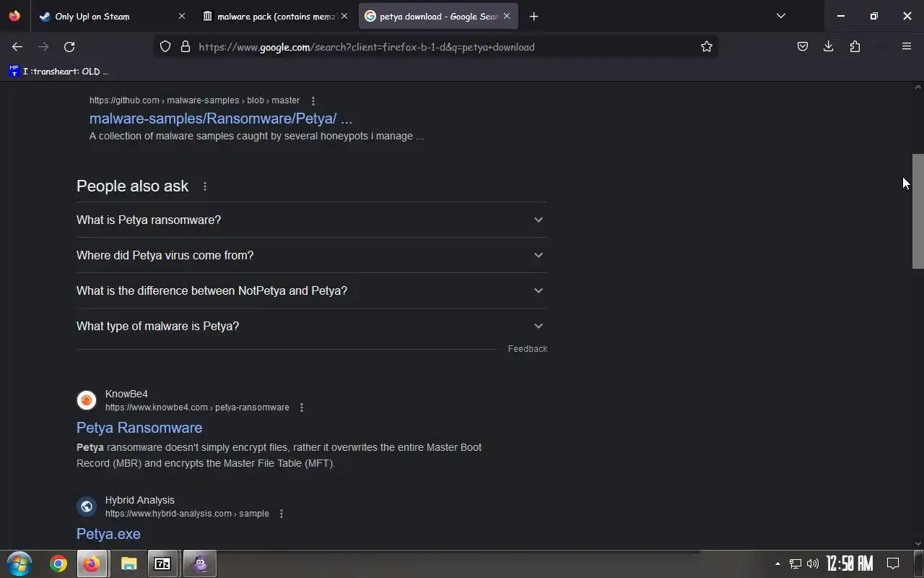The width and height of the screenshot is (924, 578).
Task: Open the notification action center icon
Action: (x=893, y=564)
